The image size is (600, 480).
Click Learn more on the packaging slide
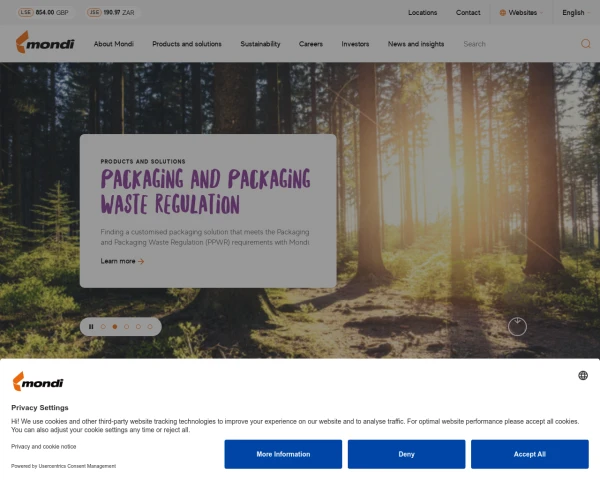(122, 261)
